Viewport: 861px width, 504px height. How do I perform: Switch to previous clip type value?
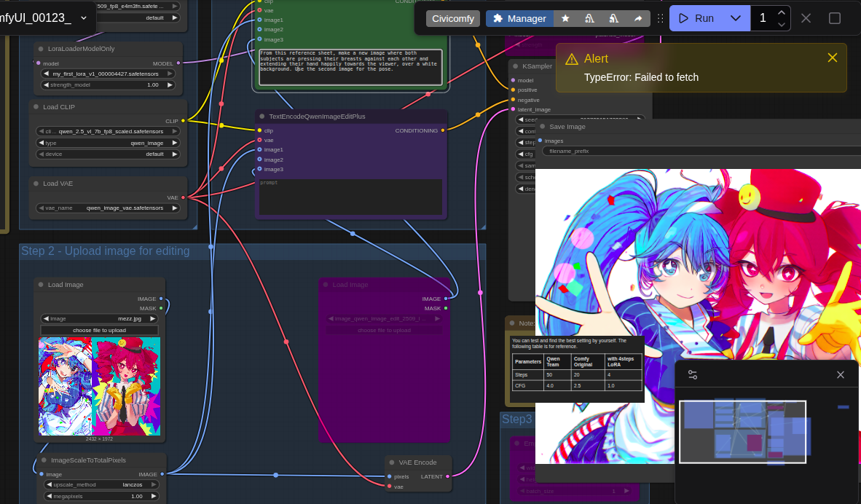[42, 143]
